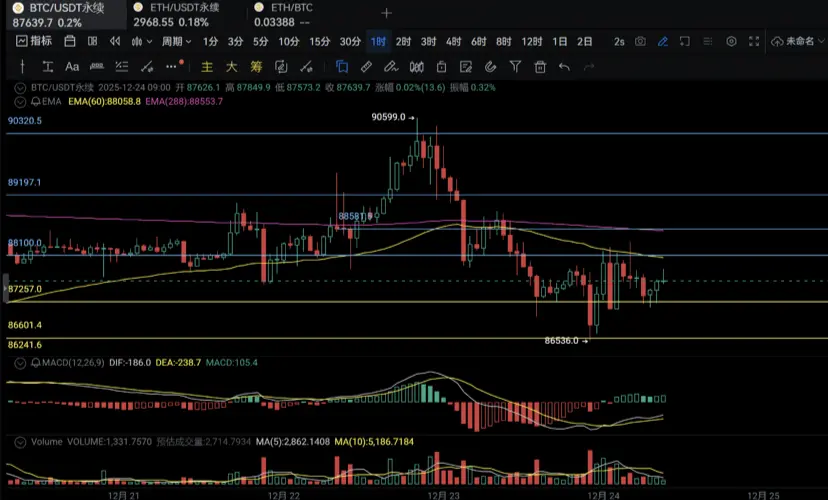Take a chart snapshot with camera icon
The height and width of the screenshot is (500, 828).
[640, 41]
